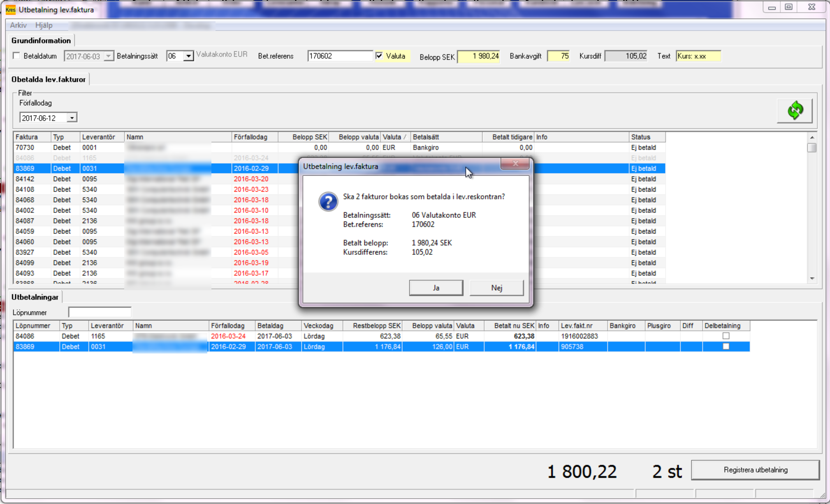This screenshot has height=504, width=830.
Task: Click the invoice list scrollbar thumb
Action: [812, 148]
